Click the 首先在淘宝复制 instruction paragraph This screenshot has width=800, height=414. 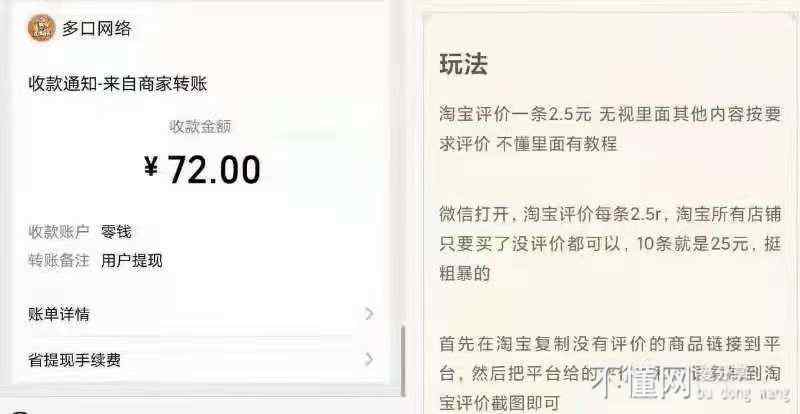pyautogui.click(x=610, y=374)
